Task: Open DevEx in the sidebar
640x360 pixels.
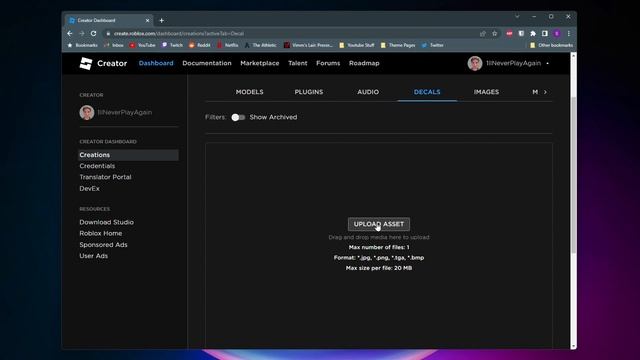Action: click(x=89, y=189)
